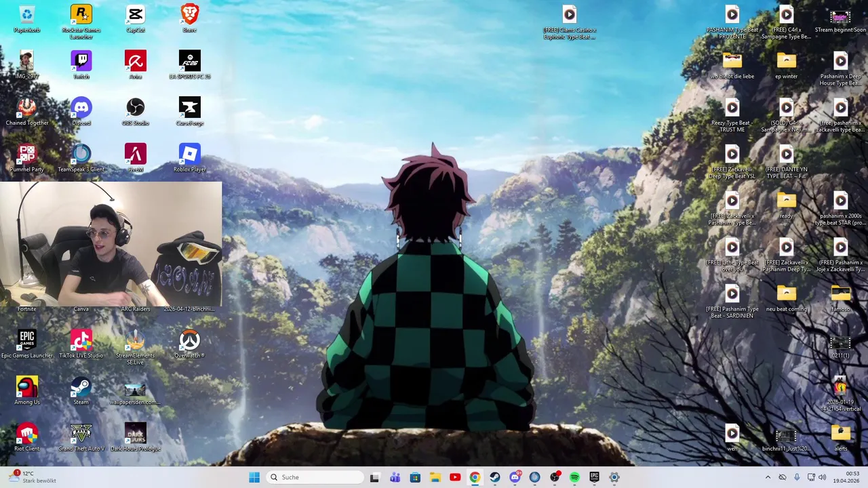Open the 'alerts' folder
868x488 pixels.
840,437
